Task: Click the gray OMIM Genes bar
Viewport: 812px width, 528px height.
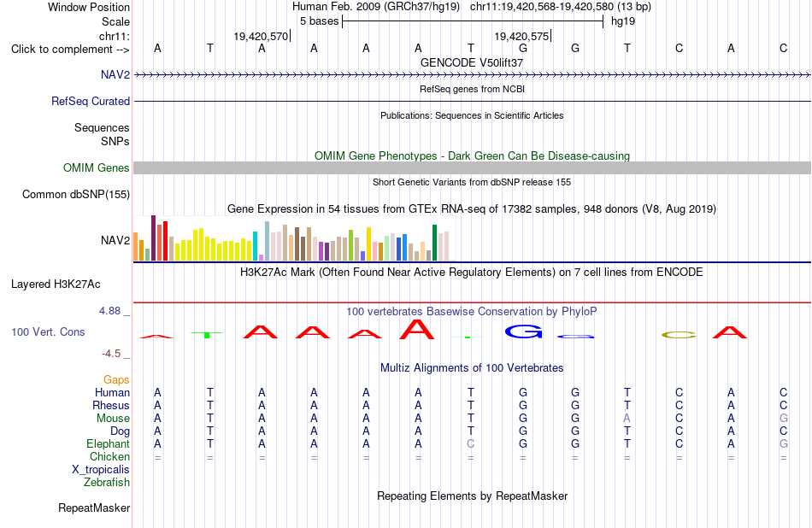Action: [472, 167]
